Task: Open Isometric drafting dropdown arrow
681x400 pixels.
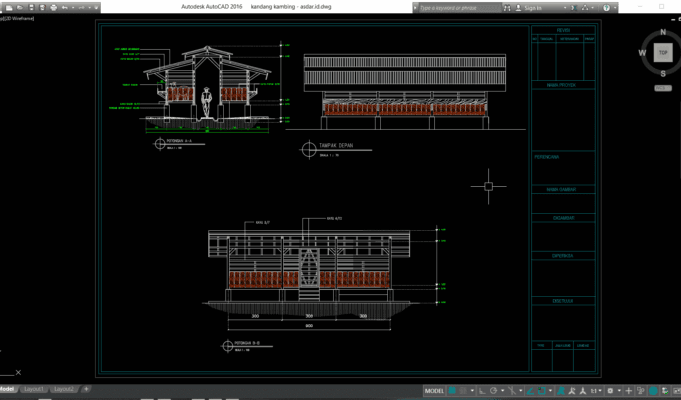Action: [x=521, y=390]
